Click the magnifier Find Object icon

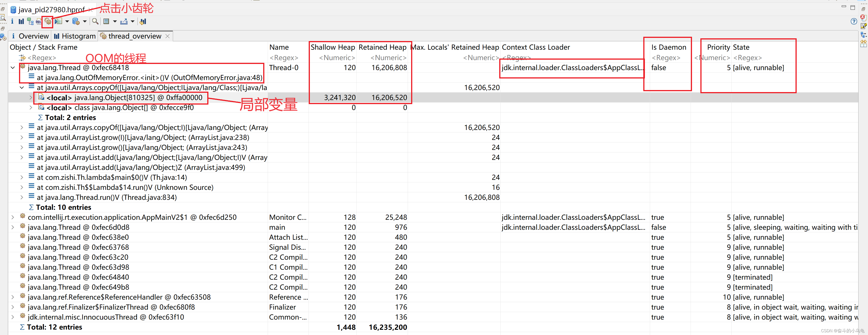pos(95,22)
